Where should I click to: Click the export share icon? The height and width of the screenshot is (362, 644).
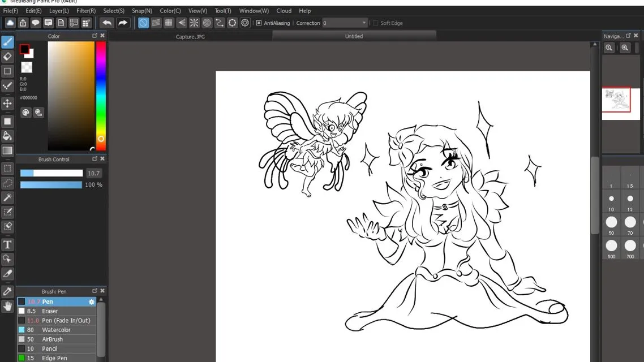[23, 23]
